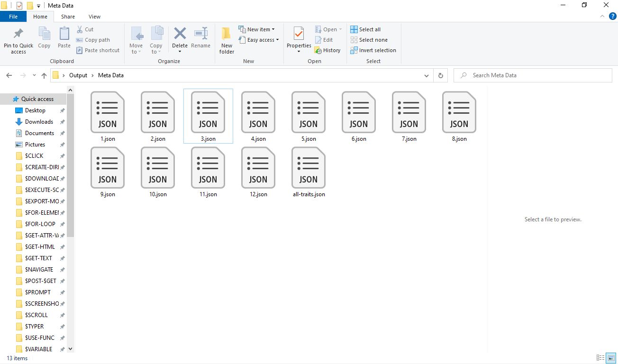Click Paste shortcut in Clipboard group
The height and width of the screenshot is (364, 618).
coord(98,50)
